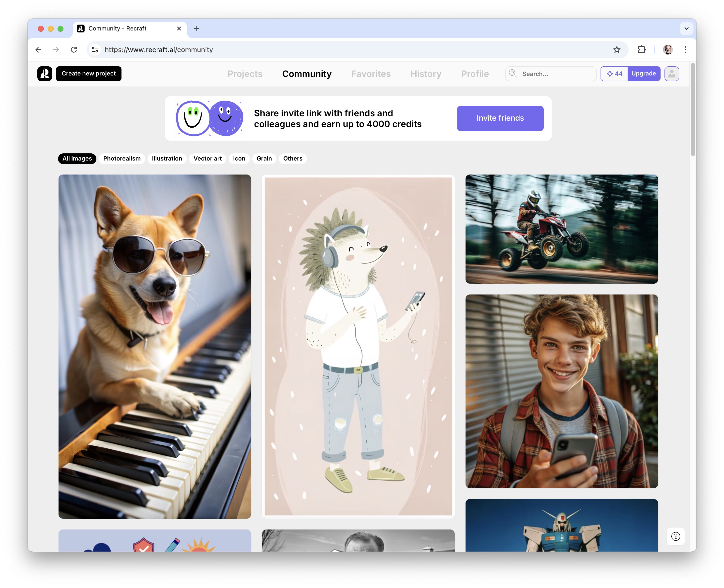Viewport: 724px width, 588px height.
Task: Open the dog playing piano image
Action: pyautogui.click(x=154, y=346)
